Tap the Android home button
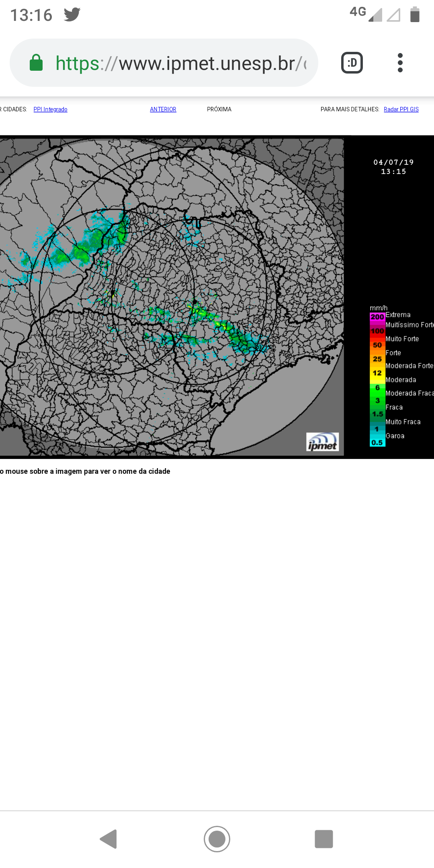The image size is (434, 868). [217, 839]
